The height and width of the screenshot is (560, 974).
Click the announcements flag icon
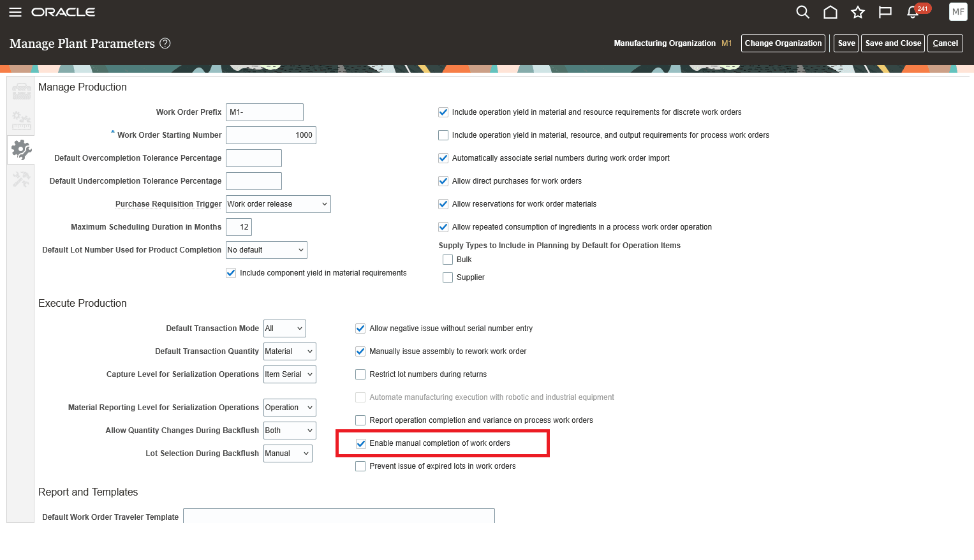coord(885,11)
